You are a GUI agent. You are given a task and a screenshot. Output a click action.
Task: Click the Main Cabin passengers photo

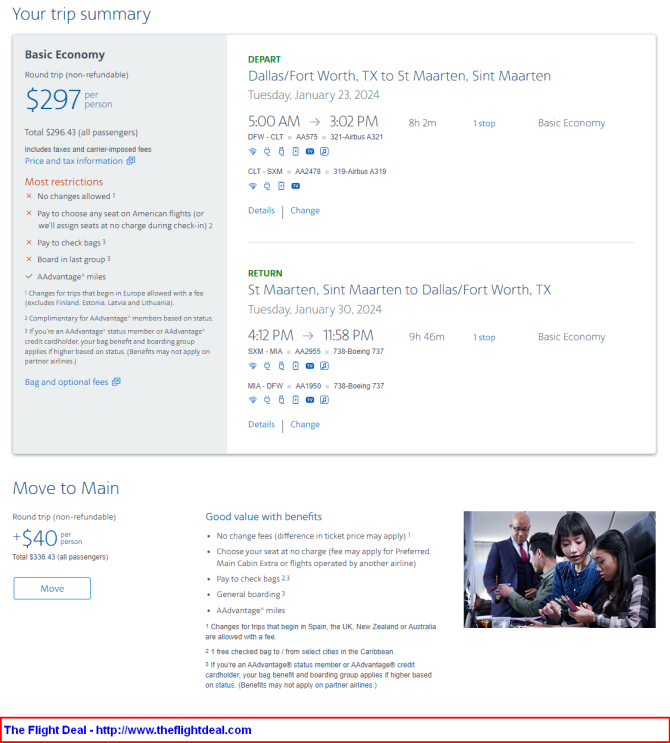click(x=560, y=569)
